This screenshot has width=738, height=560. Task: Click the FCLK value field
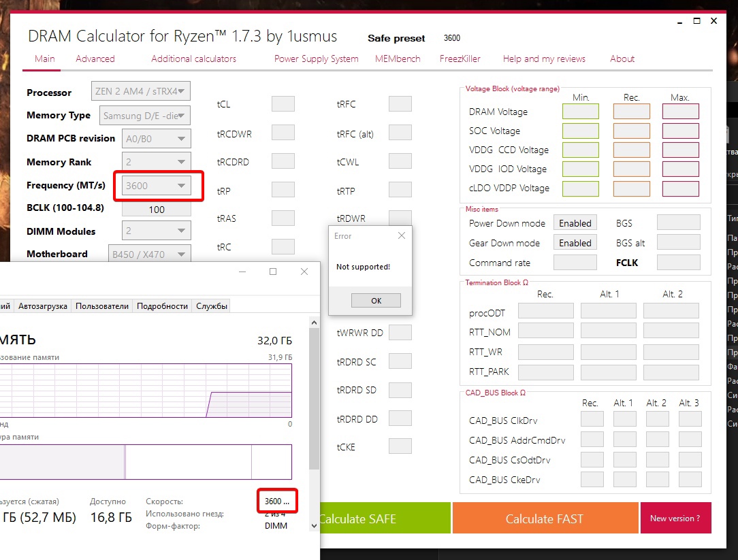[678, 263]
